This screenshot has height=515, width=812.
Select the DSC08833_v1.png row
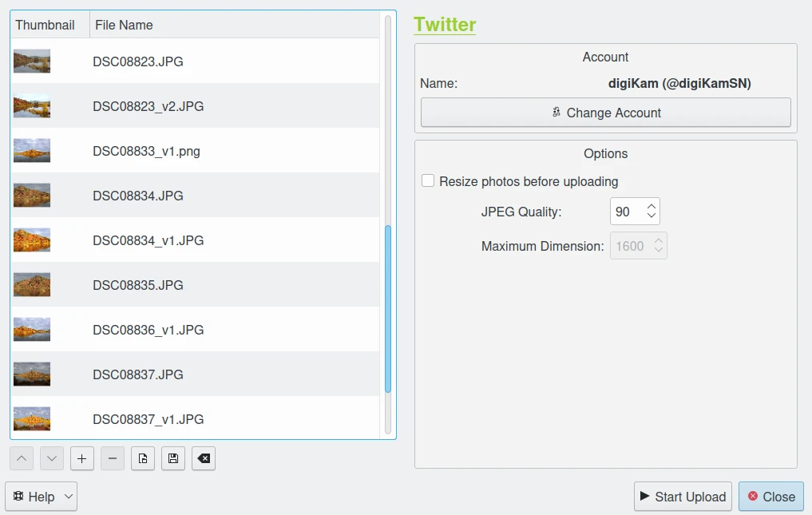(146, 151)
